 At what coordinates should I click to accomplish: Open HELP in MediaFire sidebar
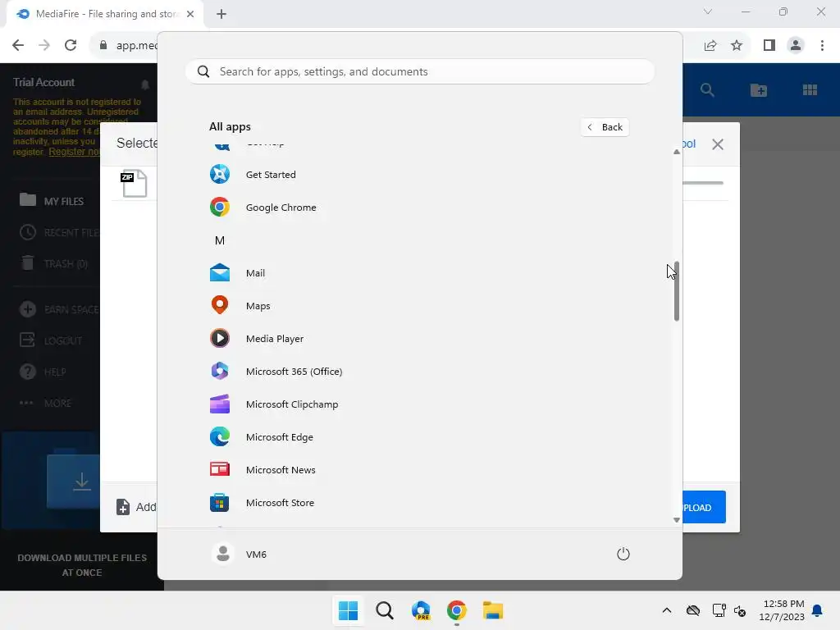43,372
